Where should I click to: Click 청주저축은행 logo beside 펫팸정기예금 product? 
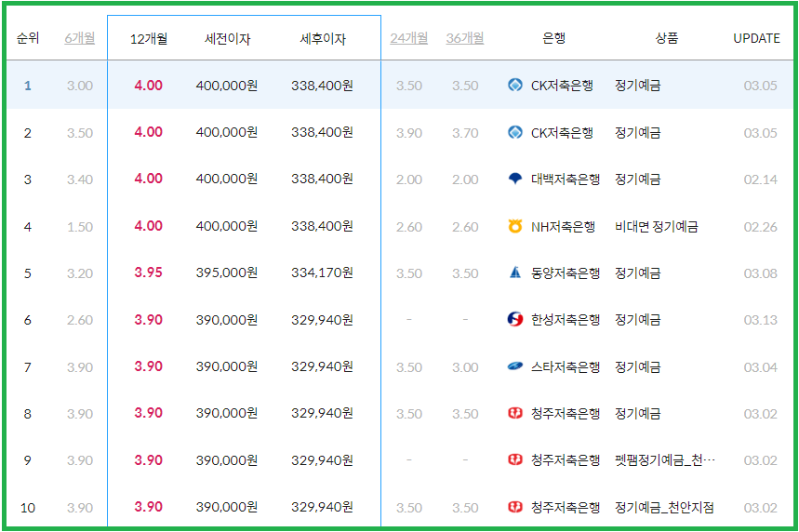pos(515,460)
